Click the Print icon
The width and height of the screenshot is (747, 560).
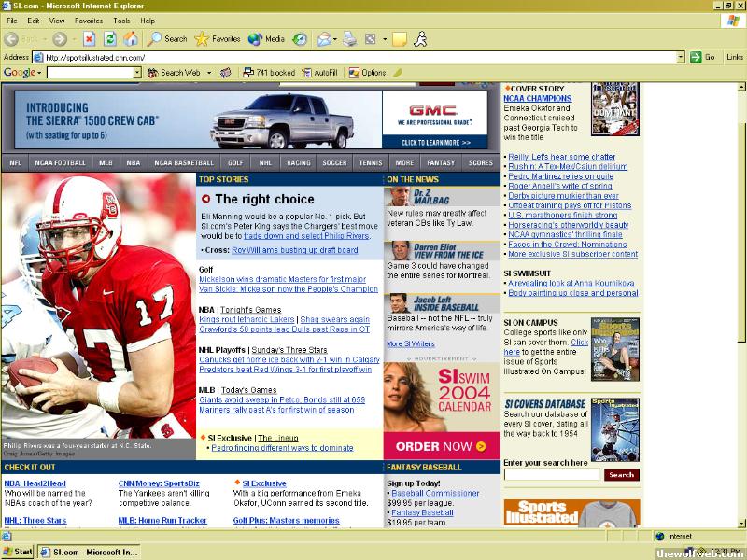click(349, 39)
